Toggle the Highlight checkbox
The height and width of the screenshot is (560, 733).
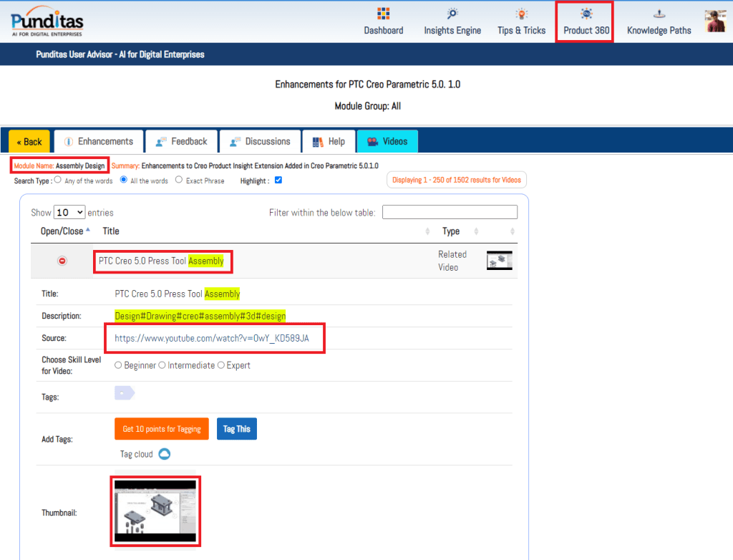pyautogui.click(x=278, y=180)
